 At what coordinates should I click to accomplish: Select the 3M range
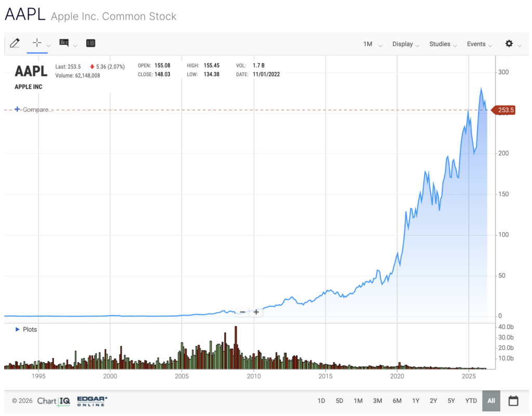tap(377, 401)
